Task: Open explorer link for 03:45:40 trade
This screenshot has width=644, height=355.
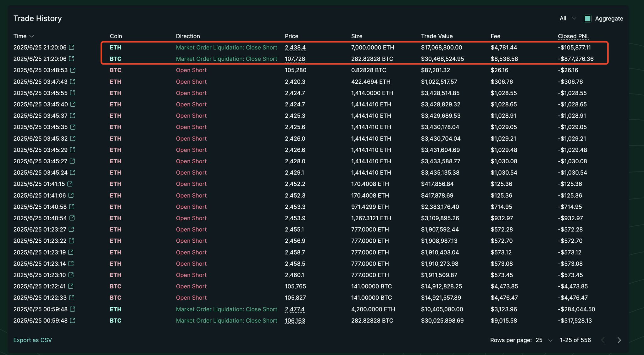Action: (73, 104)
